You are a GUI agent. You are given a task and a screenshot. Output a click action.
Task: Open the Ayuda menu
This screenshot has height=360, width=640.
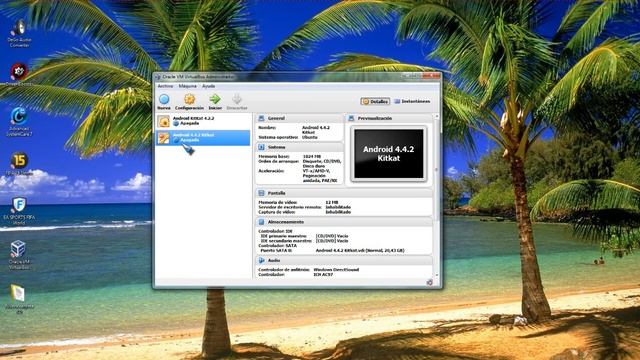click(x=209, y=86)
